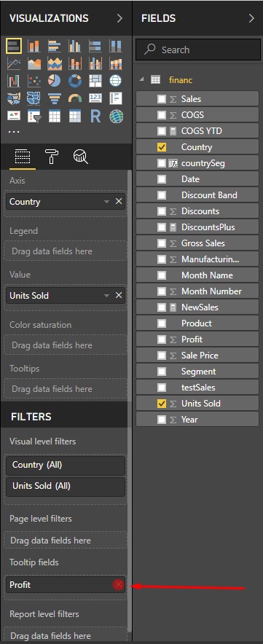Screen dimensions: 263x644
Task: Select the ArcGIS Maps visual
Action: click(116, 117)
